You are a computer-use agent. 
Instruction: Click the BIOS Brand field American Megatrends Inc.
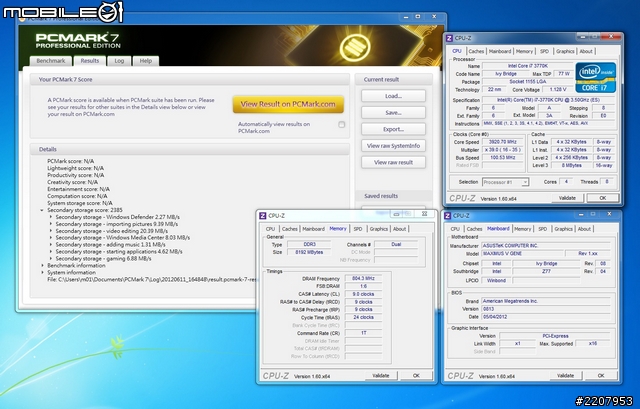click(546, 301)
